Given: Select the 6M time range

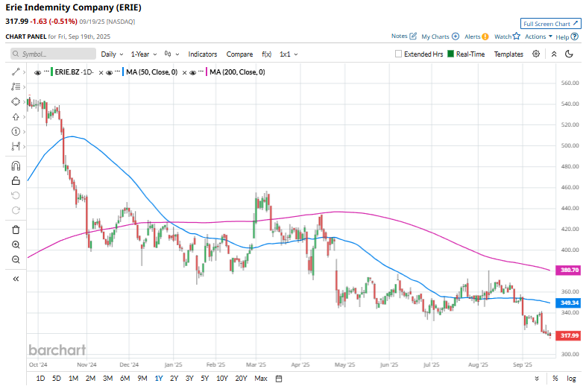Looking at the screenshot, I should coord(125,379).
